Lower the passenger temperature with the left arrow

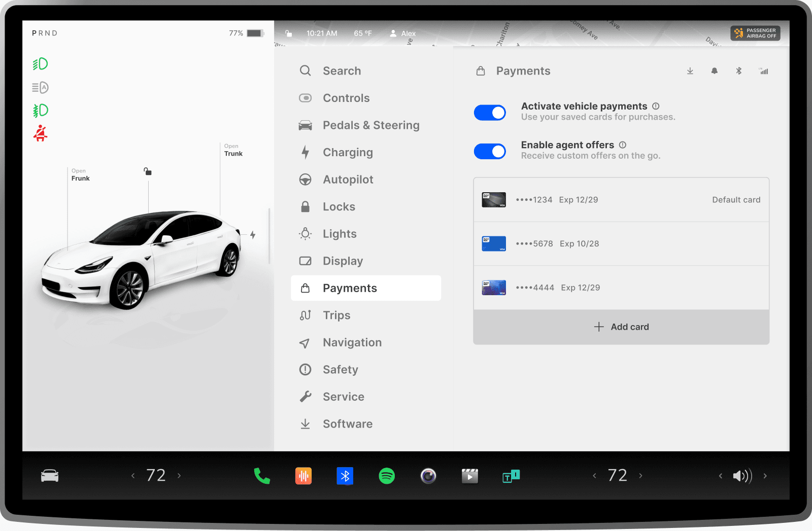tap(594, 476)
